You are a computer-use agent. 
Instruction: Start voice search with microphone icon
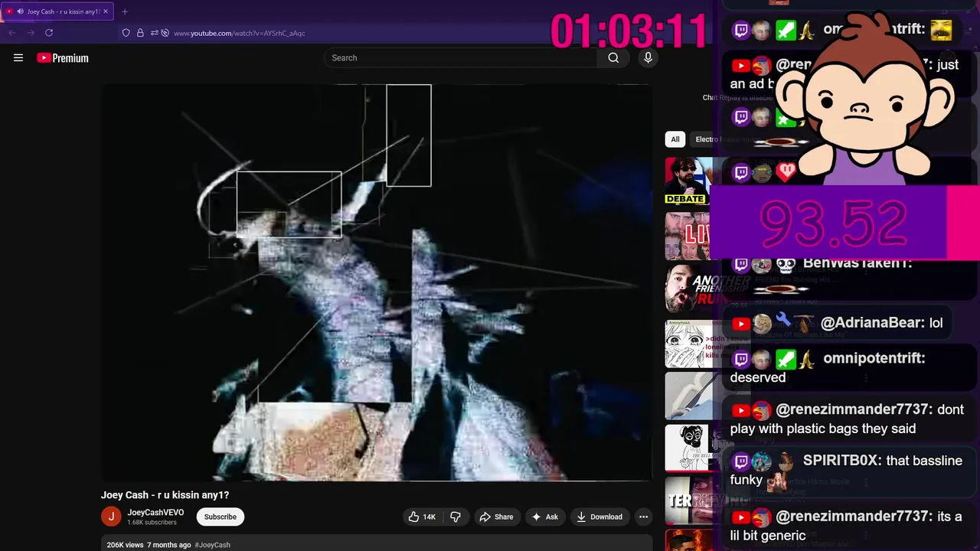coord(648,57)
